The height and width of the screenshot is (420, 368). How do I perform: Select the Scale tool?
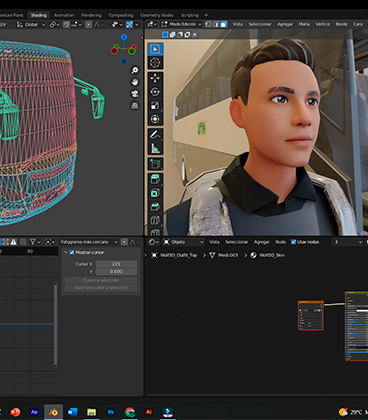tap(155, 106)
